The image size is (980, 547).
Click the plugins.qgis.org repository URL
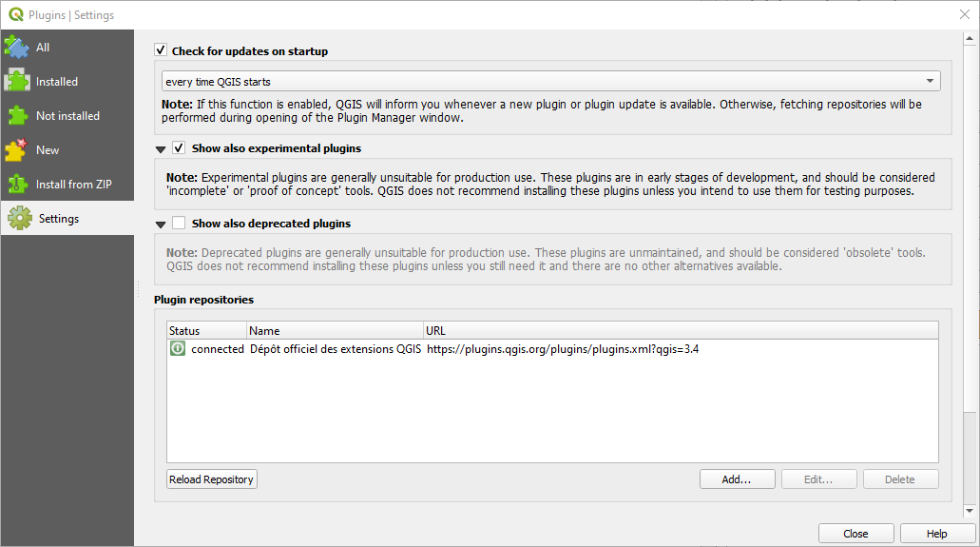[x=563, y=348]
